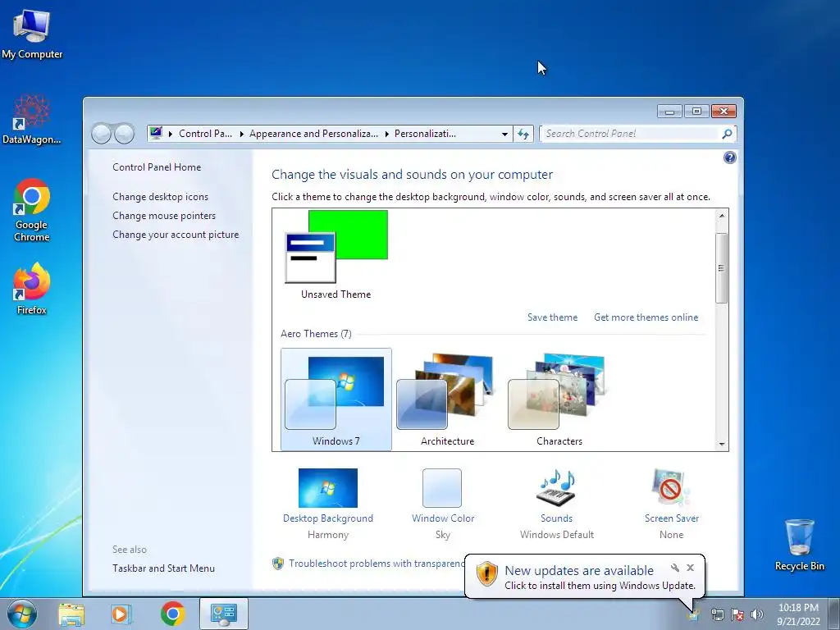
Task: Click the refresh button beside address bar
Action: pos(523,134)
